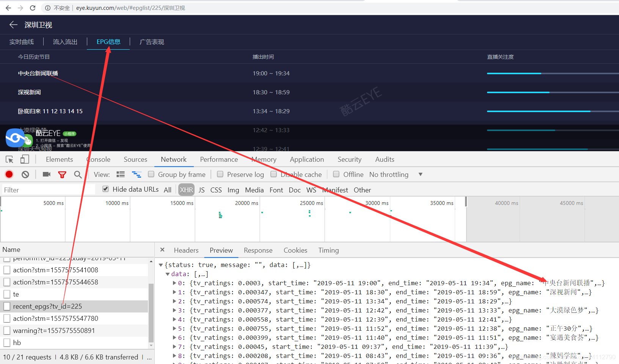Image resolution: width=619 pixels, height=364 pixels.
Task: Select 广告表现 tab
Action: (x=152, y=42)
